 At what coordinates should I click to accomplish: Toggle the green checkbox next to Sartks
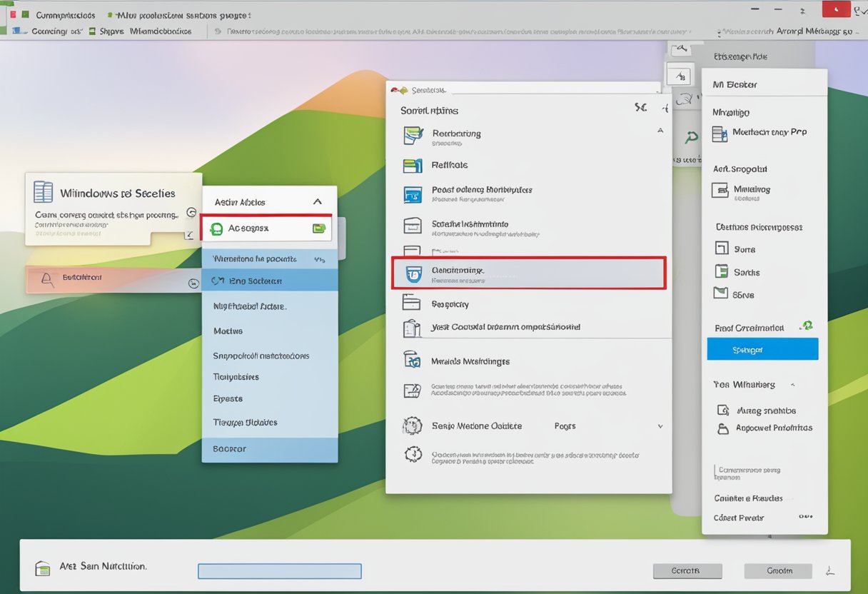pos(721,271)
